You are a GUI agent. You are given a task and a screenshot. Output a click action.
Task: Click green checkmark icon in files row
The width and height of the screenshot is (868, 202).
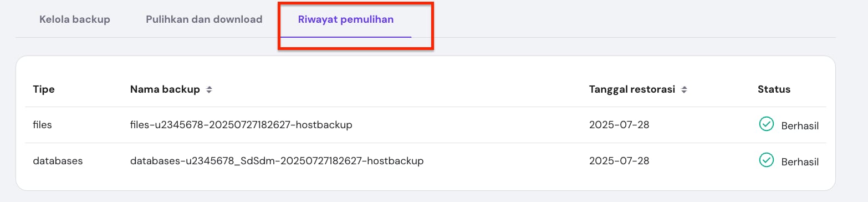click(x=766, y=124)
